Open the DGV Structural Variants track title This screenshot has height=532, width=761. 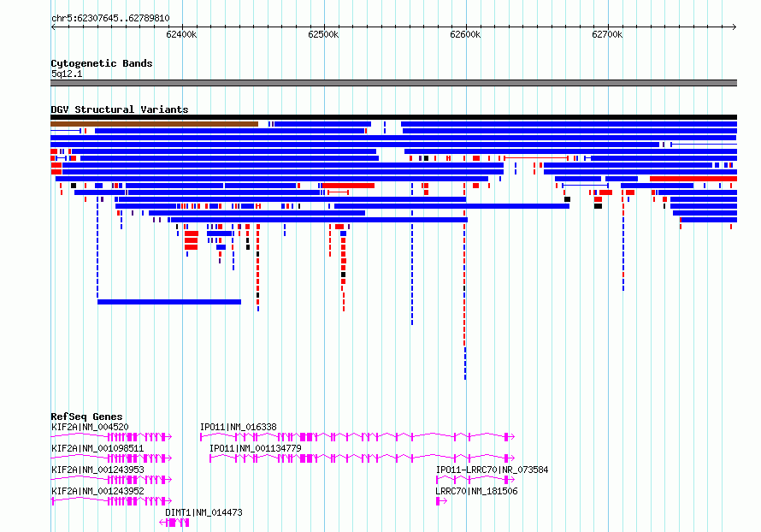point(120,109)
